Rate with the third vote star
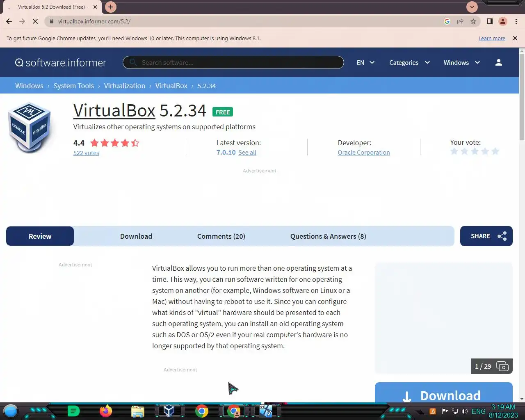 click(475, 151)
